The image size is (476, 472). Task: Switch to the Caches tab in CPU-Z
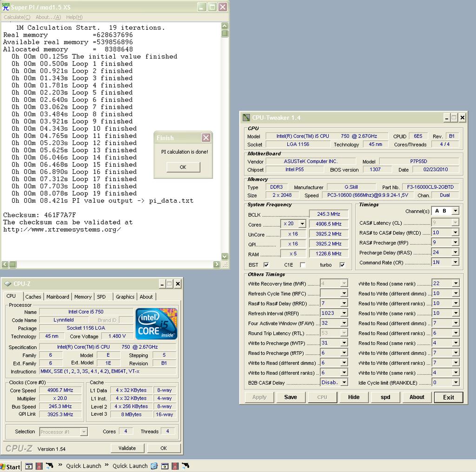pyautogui.click(x=33, y=297)
